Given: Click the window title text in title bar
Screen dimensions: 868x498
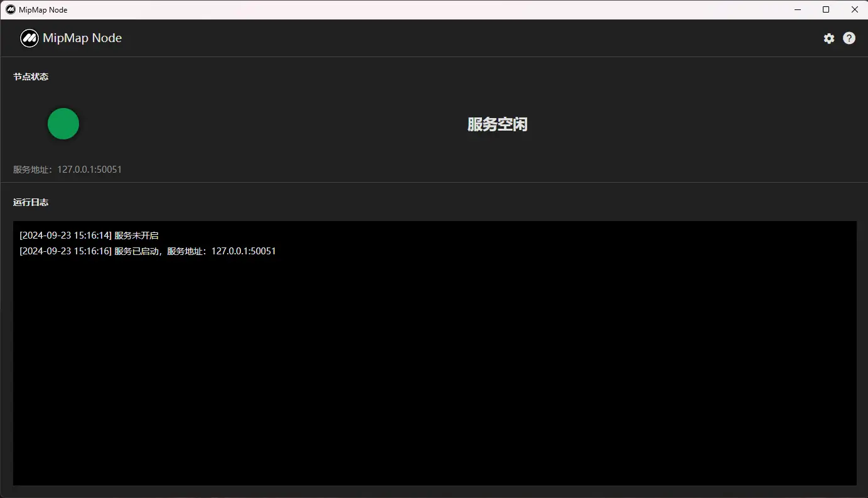Looking at the screenshot, I should pyautogui.click(x=43, y=10).
